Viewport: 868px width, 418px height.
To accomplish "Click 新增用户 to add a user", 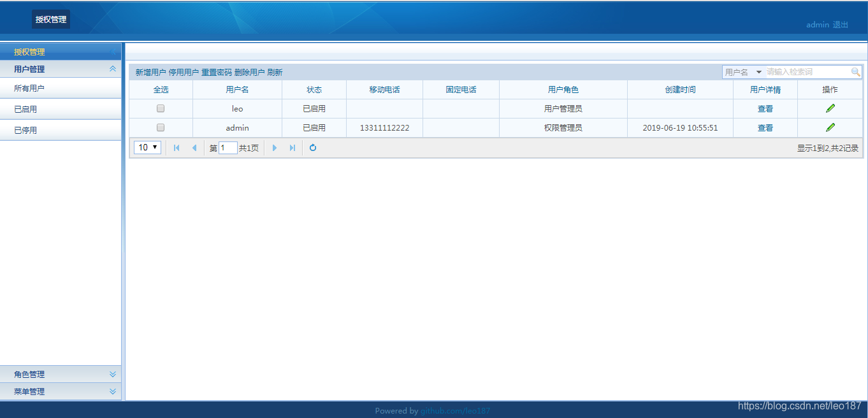I will [150, 73].
